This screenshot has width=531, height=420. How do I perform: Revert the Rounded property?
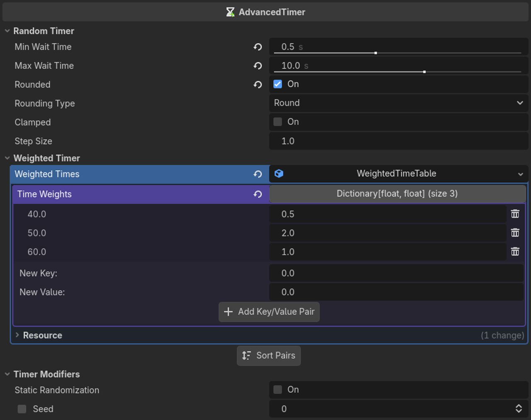click(x=258, y=85)
